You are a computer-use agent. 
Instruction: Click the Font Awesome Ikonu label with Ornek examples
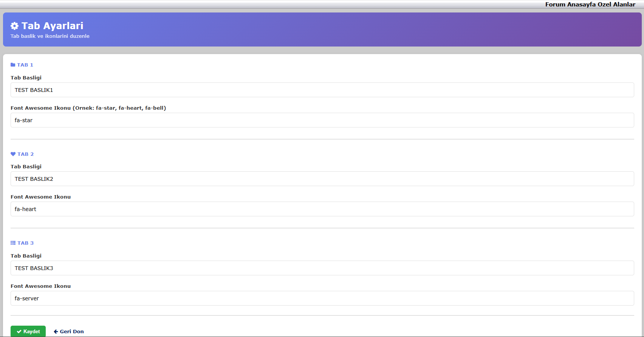pyautogui.click(x=88, y=108)
